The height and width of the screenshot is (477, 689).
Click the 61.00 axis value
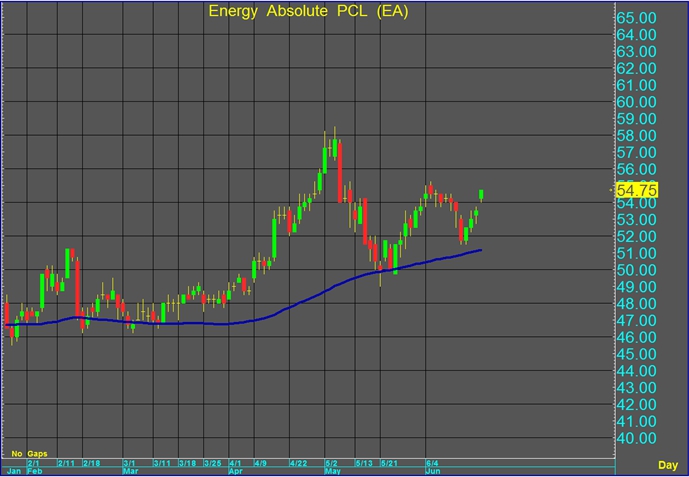click(x=636, y=85)
